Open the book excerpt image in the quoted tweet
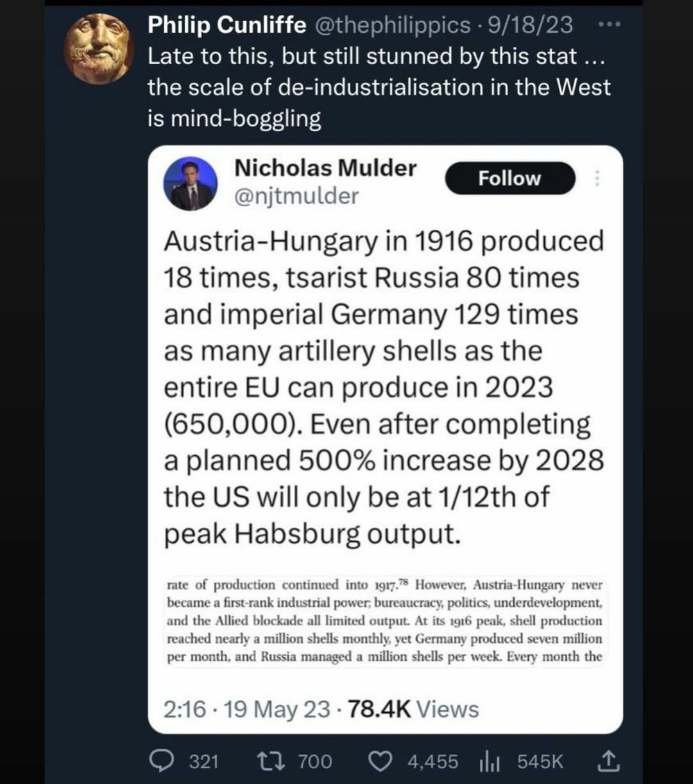Viewport: 693px width, 784px height. point(385,621)
